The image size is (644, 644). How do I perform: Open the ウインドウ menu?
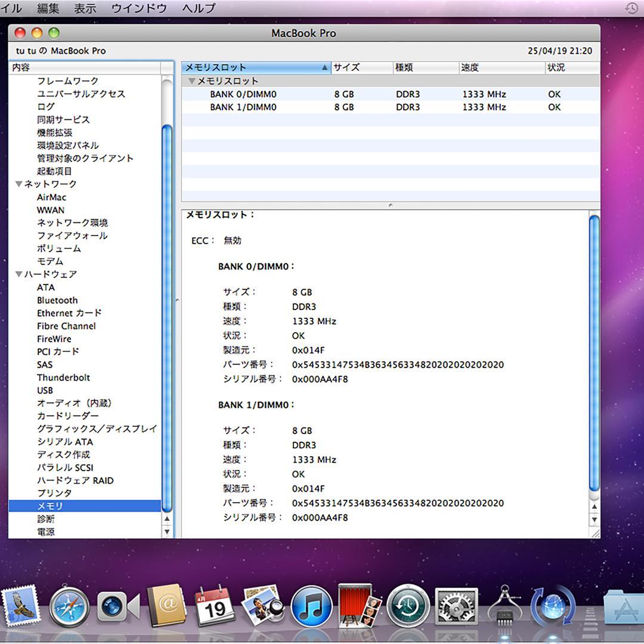[138, 8]
